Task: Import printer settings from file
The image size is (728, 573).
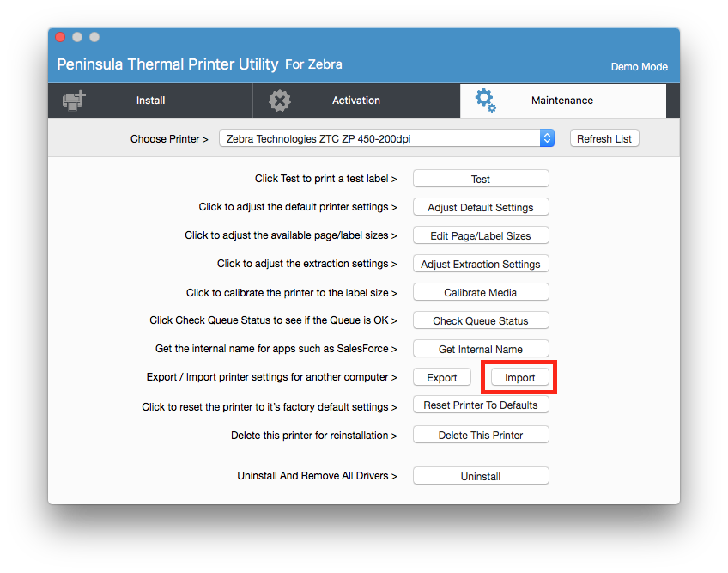Action: [520, 377]
